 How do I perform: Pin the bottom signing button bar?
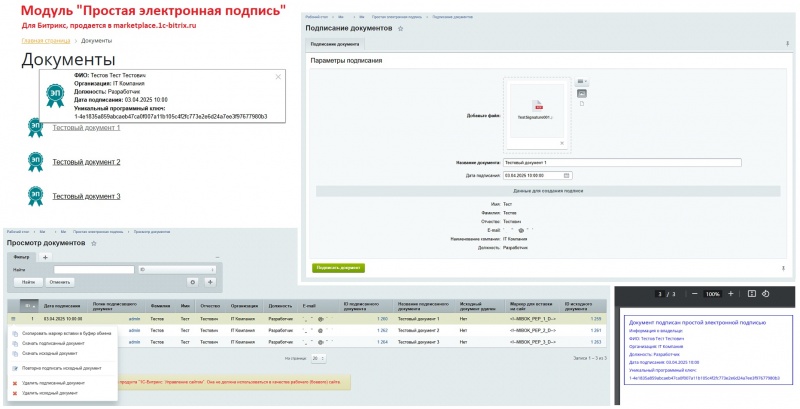coord(783,268)
